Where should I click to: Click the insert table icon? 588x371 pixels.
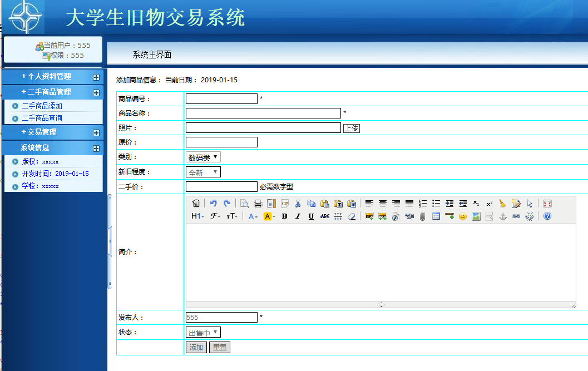(x=436, y=216)
